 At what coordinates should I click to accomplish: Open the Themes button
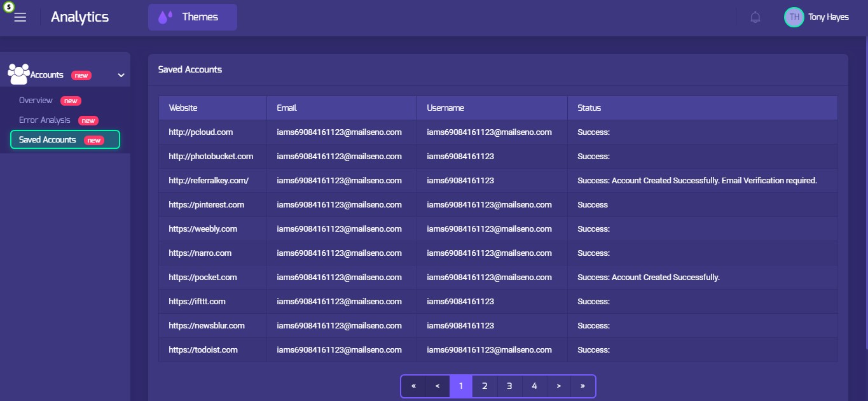[x=193, y=17]
